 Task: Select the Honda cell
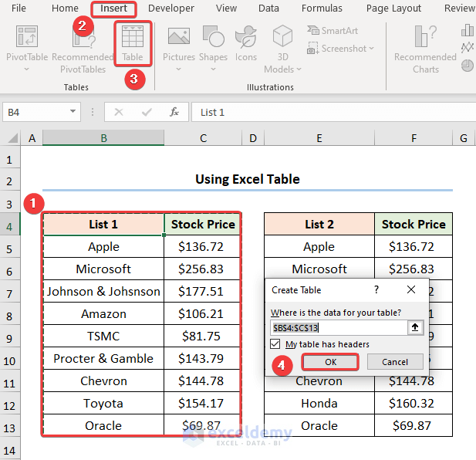pos(319,403)
